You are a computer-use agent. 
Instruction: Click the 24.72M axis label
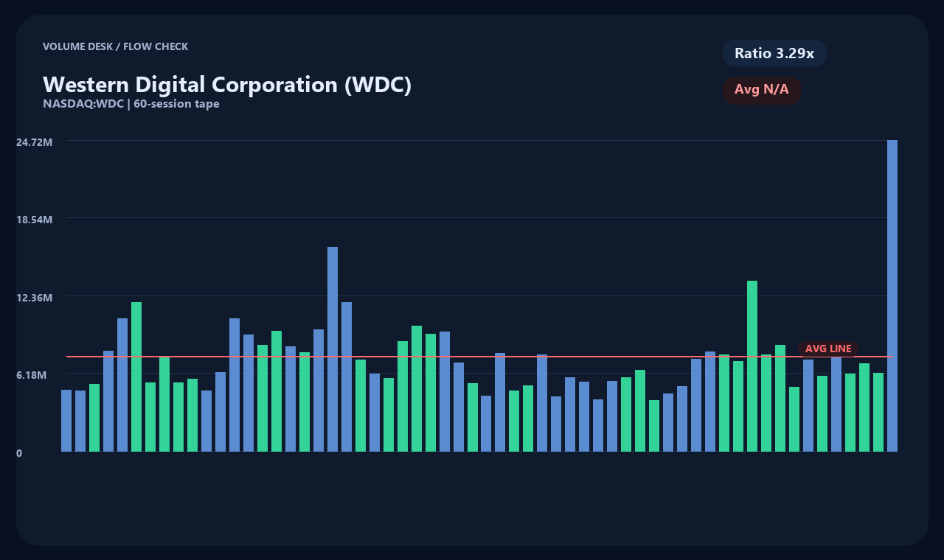pos(35,141)
